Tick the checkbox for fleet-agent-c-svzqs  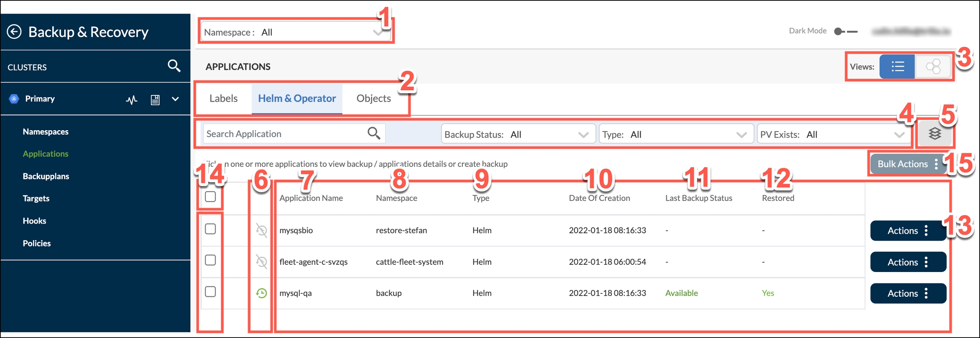210,261
